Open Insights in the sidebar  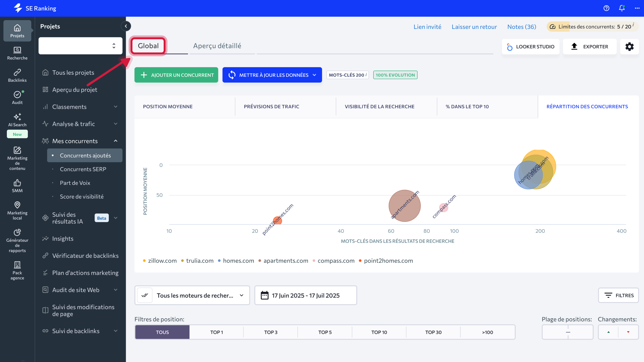tap(63, 239)
